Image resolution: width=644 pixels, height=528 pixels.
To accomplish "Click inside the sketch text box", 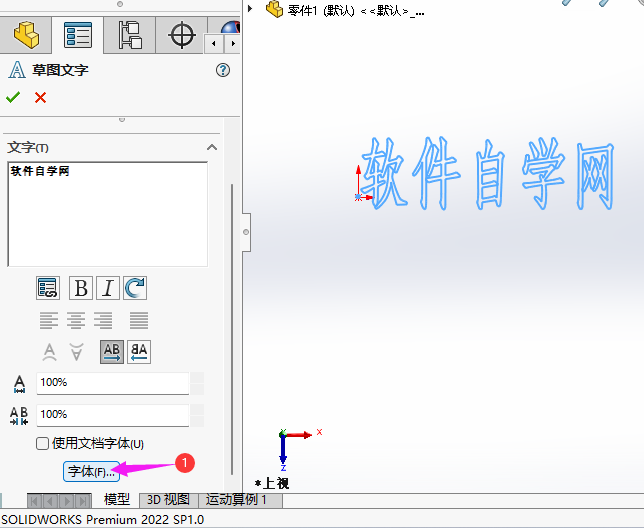I will click(108, 214).
